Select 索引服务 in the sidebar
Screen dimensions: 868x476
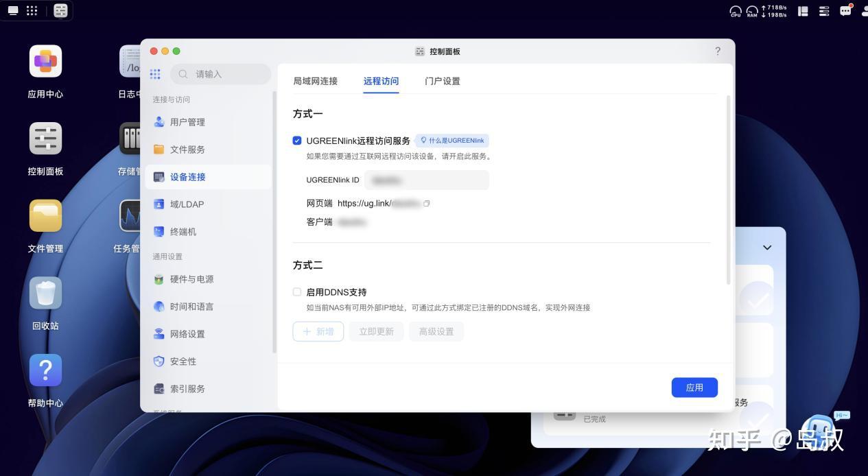(209, 389)
